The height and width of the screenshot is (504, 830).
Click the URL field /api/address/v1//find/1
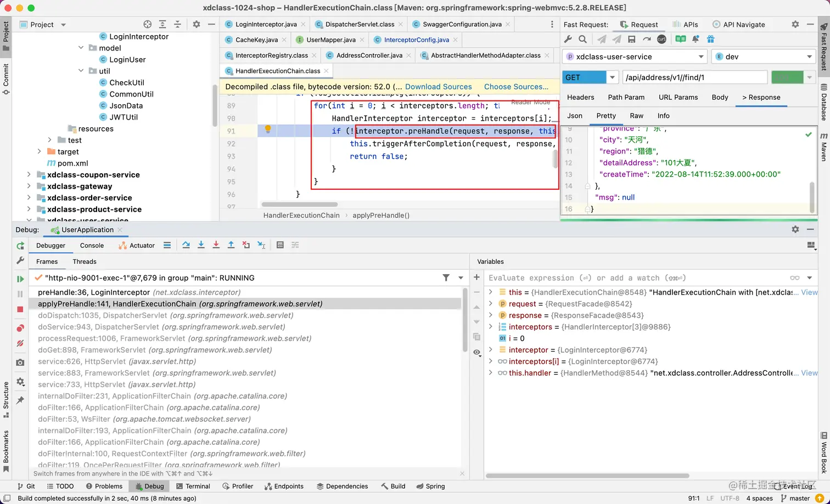tap(694, 77)
